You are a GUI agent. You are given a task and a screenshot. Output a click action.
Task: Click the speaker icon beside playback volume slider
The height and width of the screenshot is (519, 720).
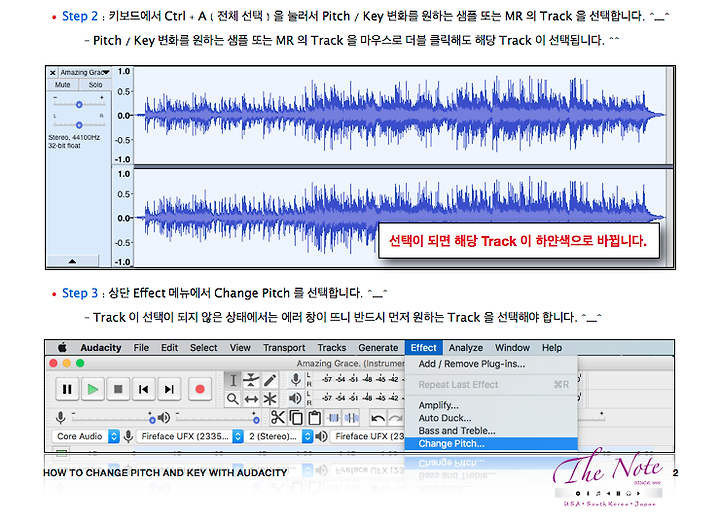tap(163, 417)
